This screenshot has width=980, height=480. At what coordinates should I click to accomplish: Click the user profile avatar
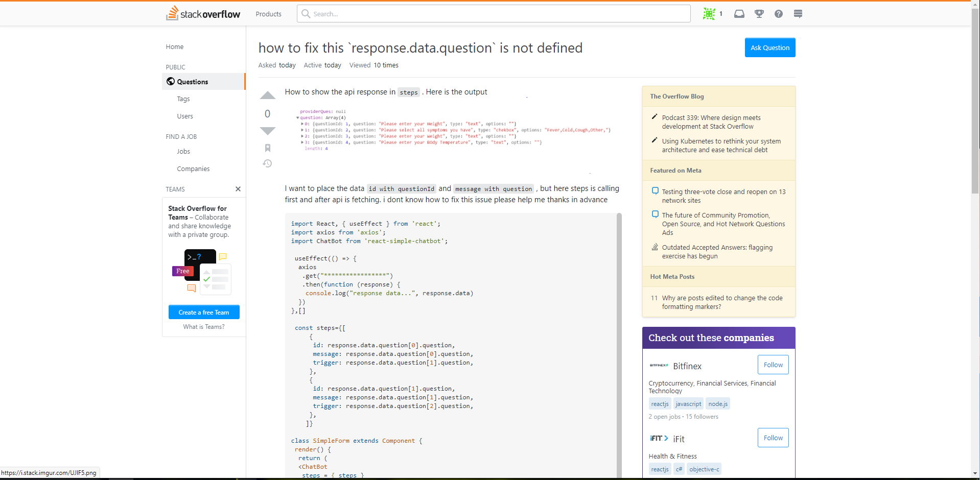pos(709,14)
